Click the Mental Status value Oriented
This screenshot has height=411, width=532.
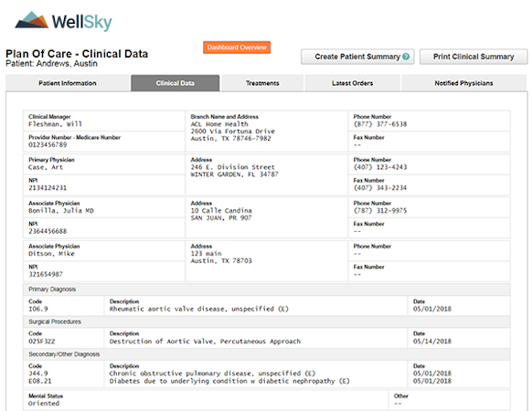point(44,404)
